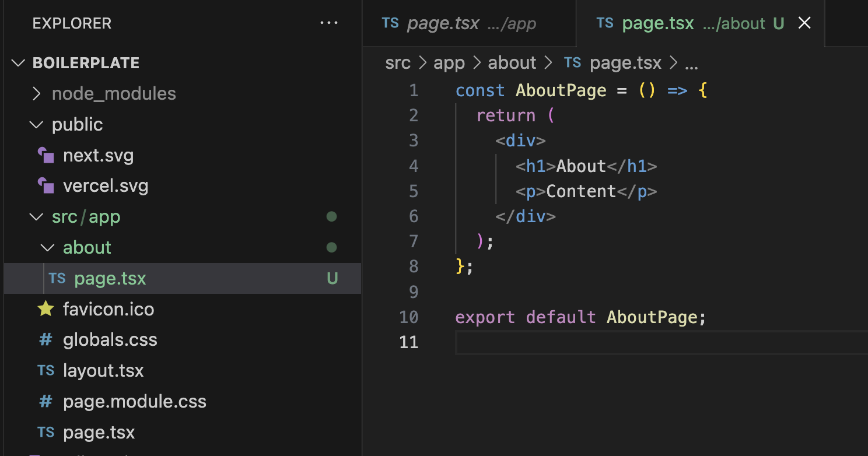Open layout.tsx from the Explorer
The image size is (868, 456).
pos(103,370)
